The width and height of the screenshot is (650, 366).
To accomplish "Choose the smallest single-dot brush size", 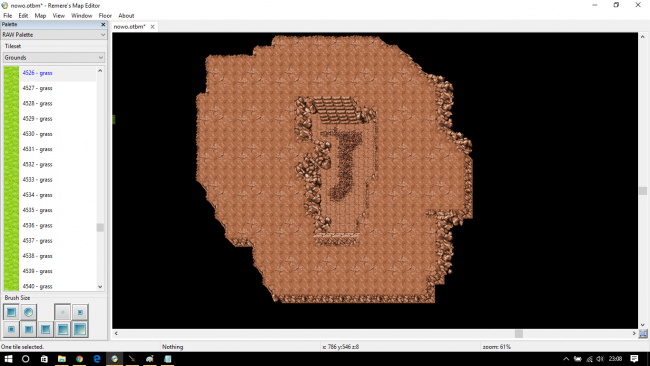I will pyautogui.click(x=63, y=312).
